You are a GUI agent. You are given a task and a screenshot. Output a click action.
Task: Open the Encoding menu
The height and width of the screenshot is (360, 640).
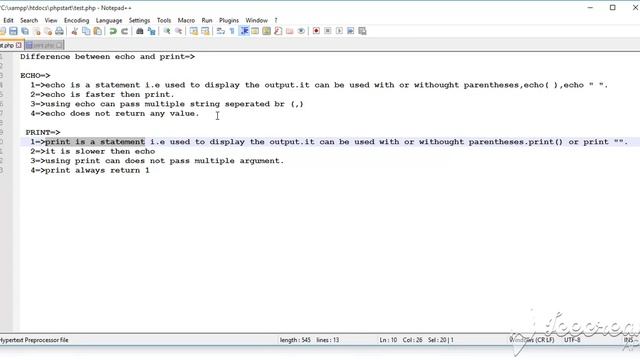(x=76, y=20)
